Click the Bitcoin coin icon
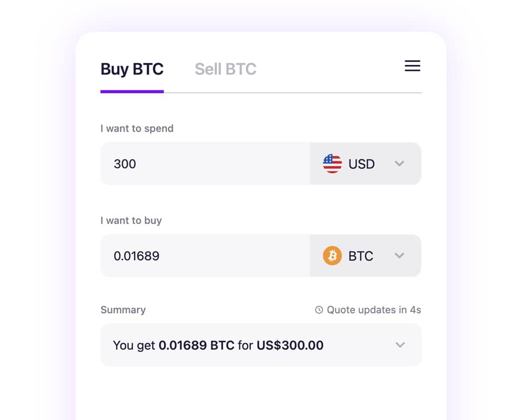The height and width of the screenshot is (420, 513). (x=333, y=256)
